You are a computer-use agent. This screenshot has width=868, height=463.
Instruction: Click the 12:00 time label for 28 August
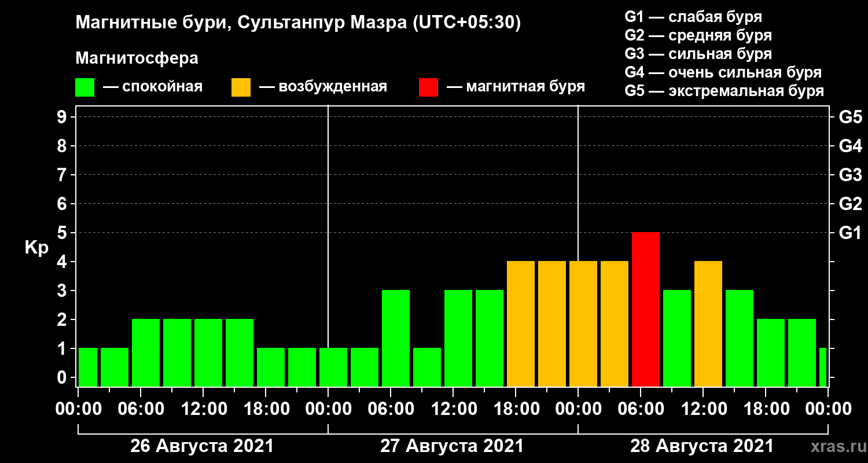pyautogui.click(x=703, y=409)
